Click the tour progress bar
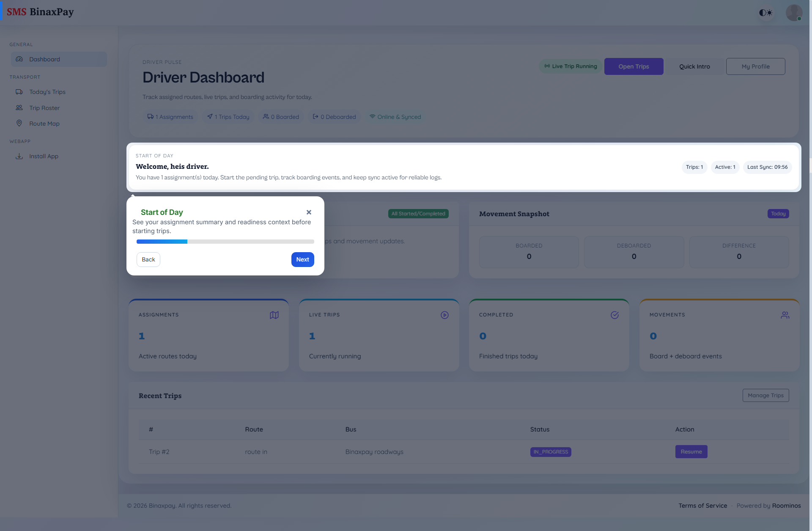This screenshot has width=812, height=531. click(x=225, y=242)
